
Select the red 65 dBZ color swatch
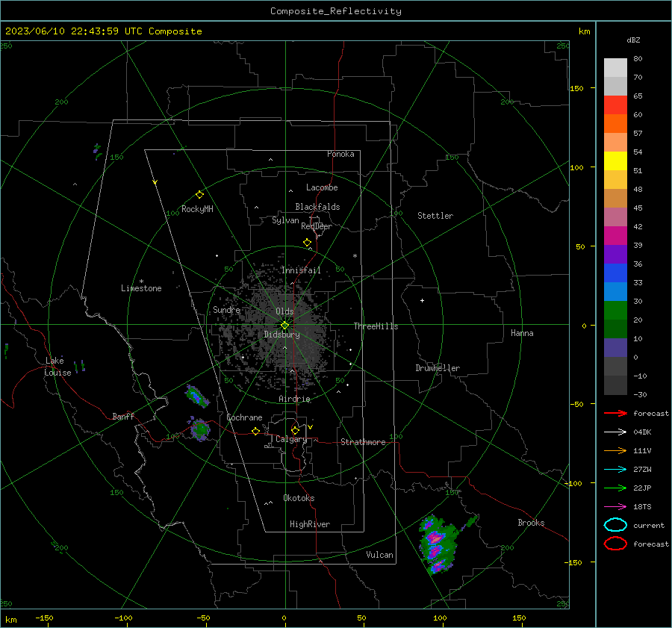tap(615, 105)
